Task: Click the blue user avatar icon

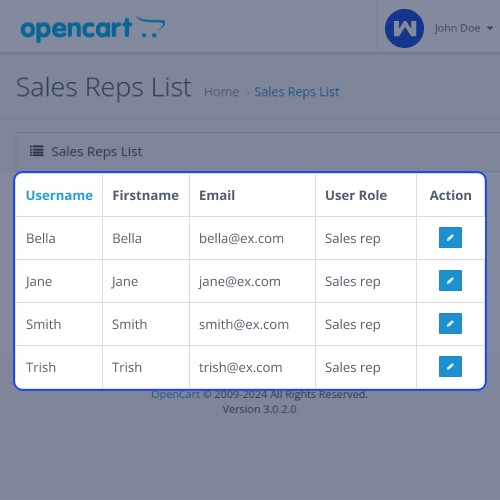Action: 404,28
